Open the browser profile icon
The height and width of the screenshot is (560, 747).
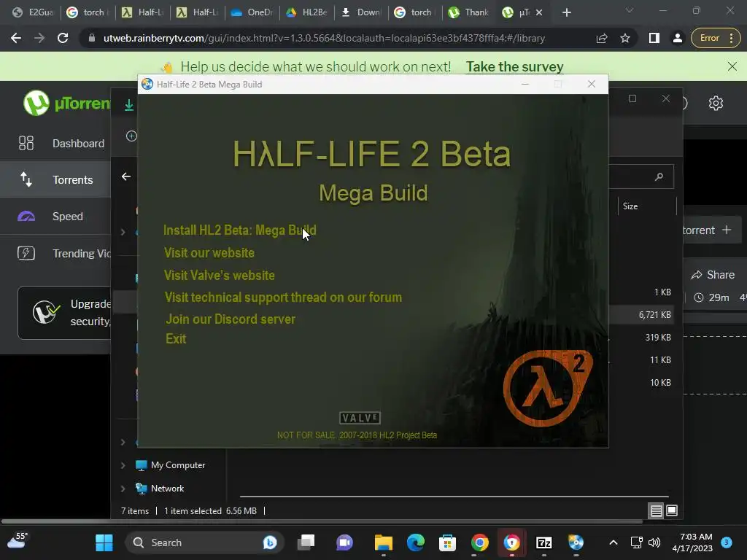(677, 38)
